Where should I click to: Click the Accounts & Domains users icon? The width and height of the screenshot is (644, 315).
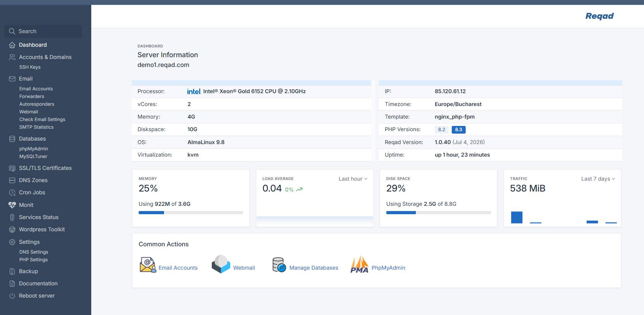(x=12, y=57)
